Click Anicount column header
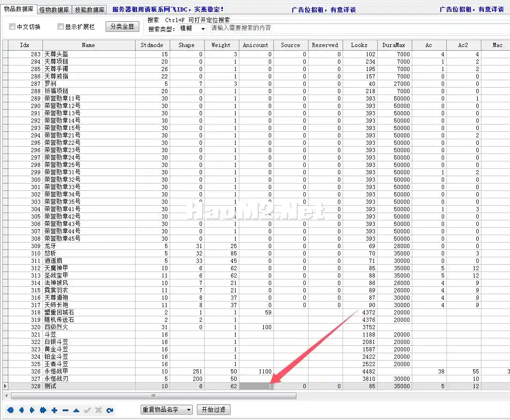Viewport: 510px width, 420px height. point(256,45)
